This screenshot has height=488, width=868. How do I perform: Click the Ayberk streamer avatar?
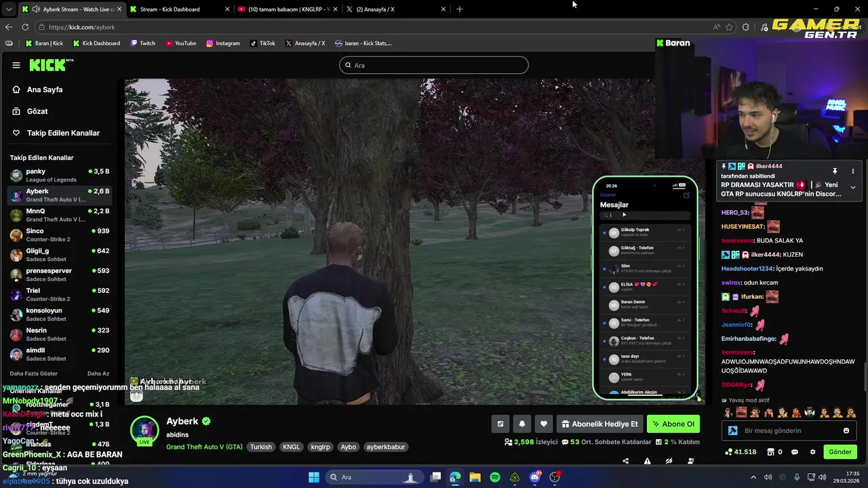point(144,430)
